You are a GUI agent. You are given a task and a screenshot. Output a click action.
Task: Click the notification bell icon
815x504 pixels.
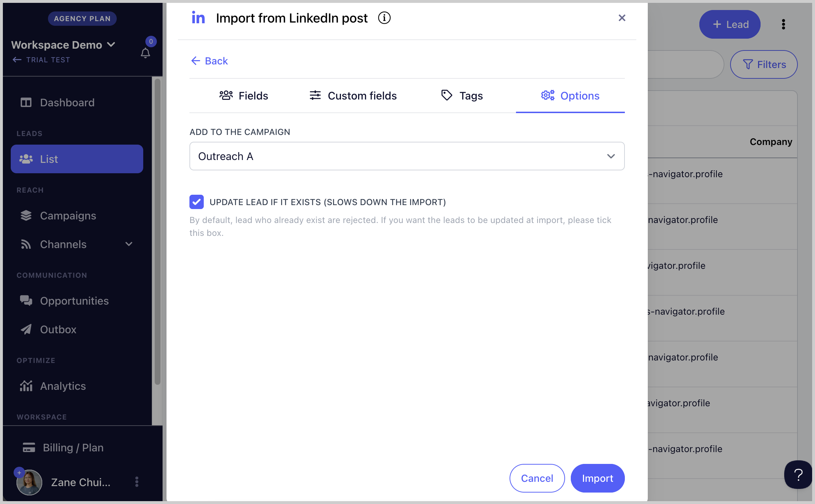point(145,53)
